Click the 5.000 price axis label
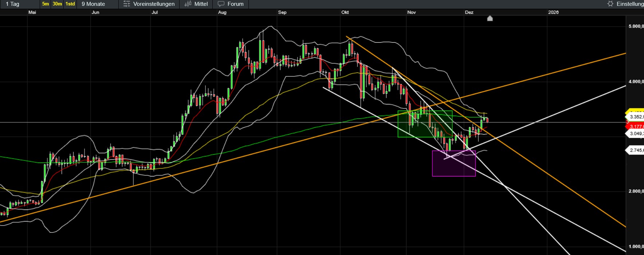The height and width of the screenshot is (255, 644). [636, 26]
